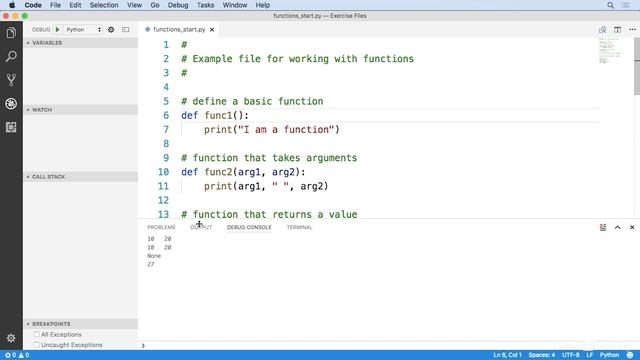Click the 'def func2(arg1, arg2):' line
The height and width of the screenshot is (360, 640).
tap(243, 172)
